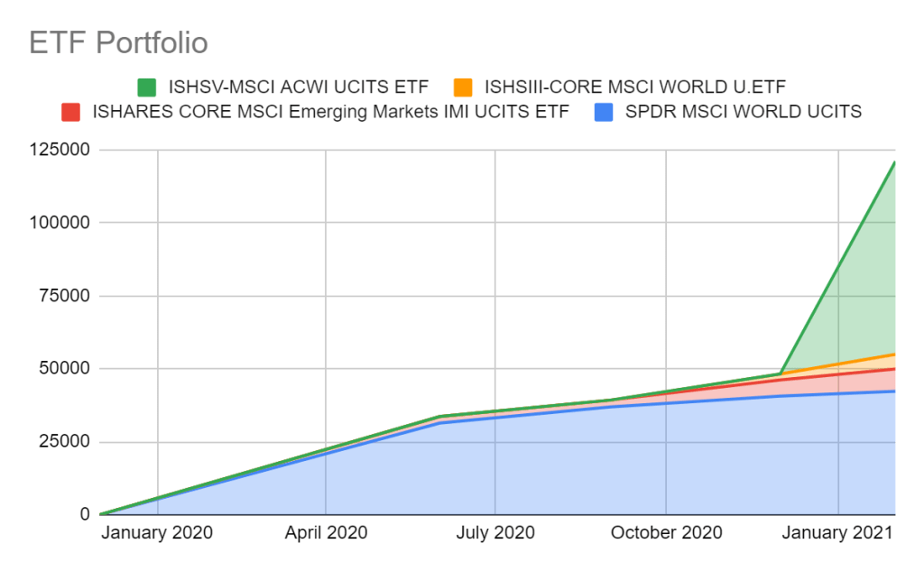Select the ETF Portfolio chart title
This screenshot has width=924, height=571.
coord(118,42)
